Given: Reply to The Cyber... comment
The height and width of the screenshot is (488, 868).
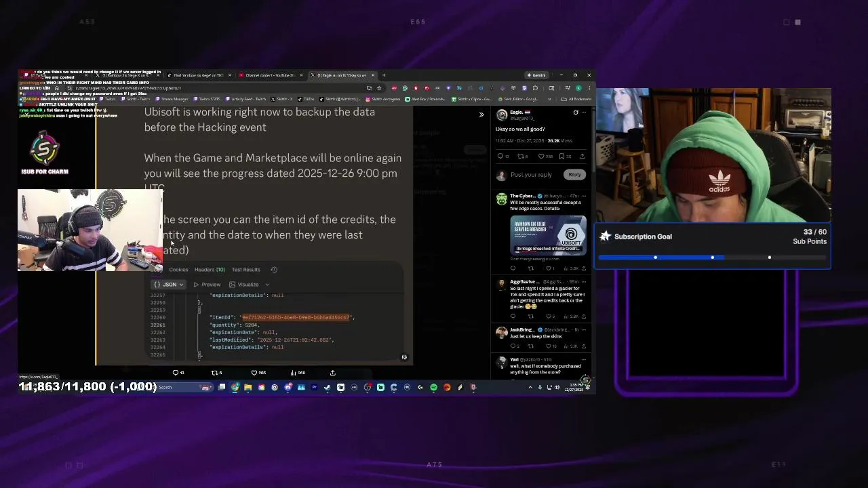Looking at the screenshot, I should coord(513,268).
